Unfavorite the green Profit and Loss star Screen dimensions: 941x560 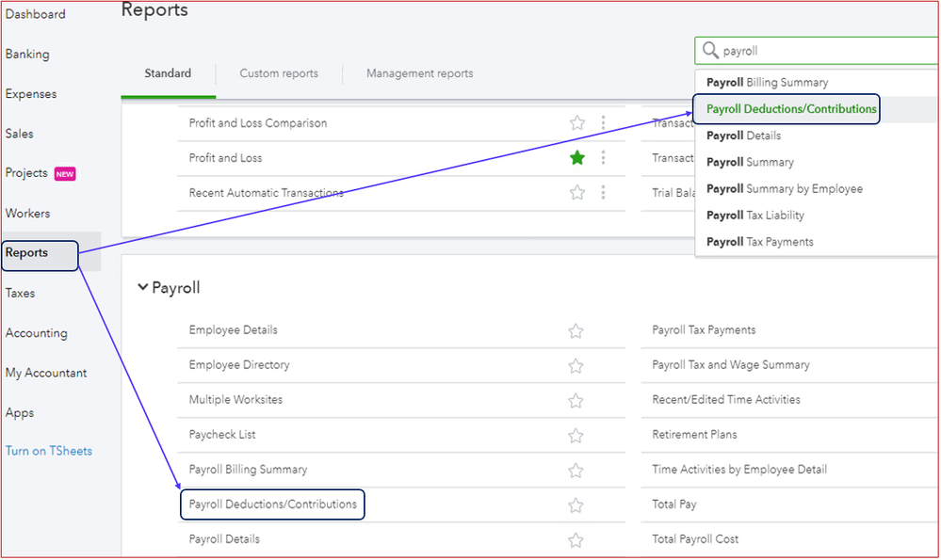pyautogui.click(x=577, y=158)
